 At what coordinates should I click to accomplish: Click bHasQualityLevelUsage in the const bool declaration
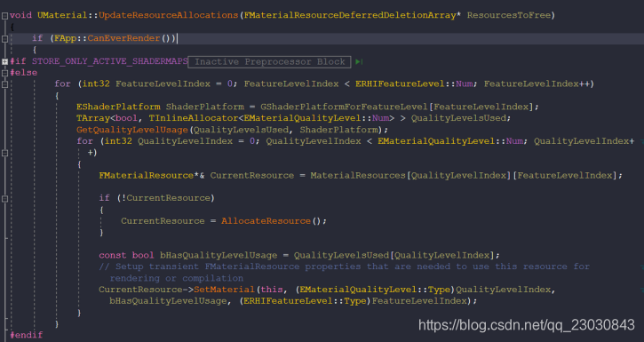(219, 255)
